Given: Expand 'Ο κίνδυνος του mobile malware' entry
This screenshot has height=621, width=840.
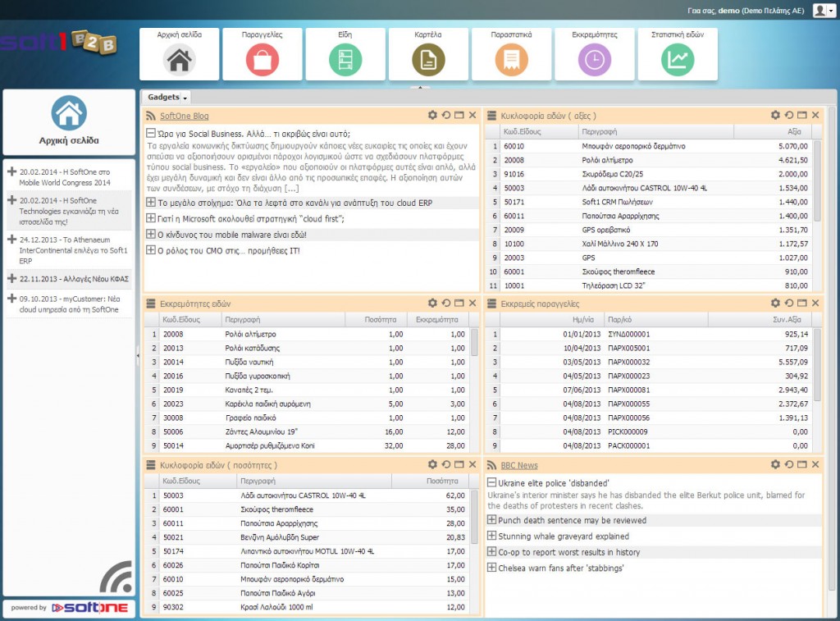Looking at the screenshot, I should point(151,234).
